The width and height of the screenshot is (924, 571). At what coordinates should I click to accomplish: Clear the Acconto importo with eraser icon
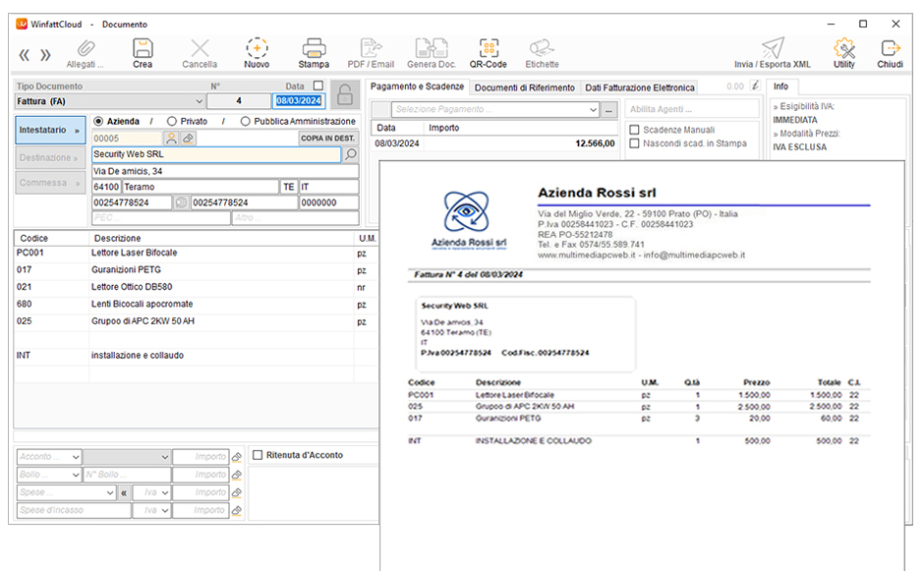pos(237,457)
